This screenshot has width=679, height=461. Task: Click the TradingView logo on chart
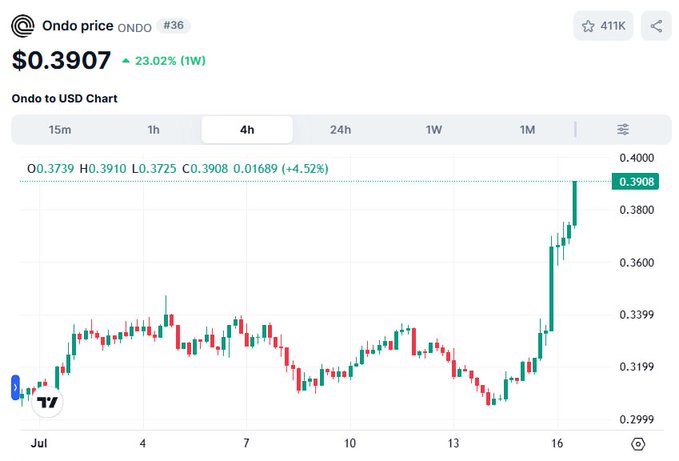[x=47, y=402]
